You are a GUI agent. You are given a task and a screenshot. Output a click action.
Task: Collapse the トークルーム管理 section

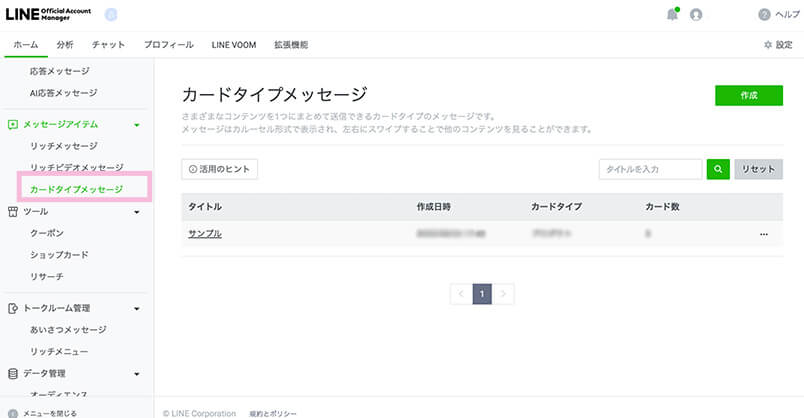136,308
